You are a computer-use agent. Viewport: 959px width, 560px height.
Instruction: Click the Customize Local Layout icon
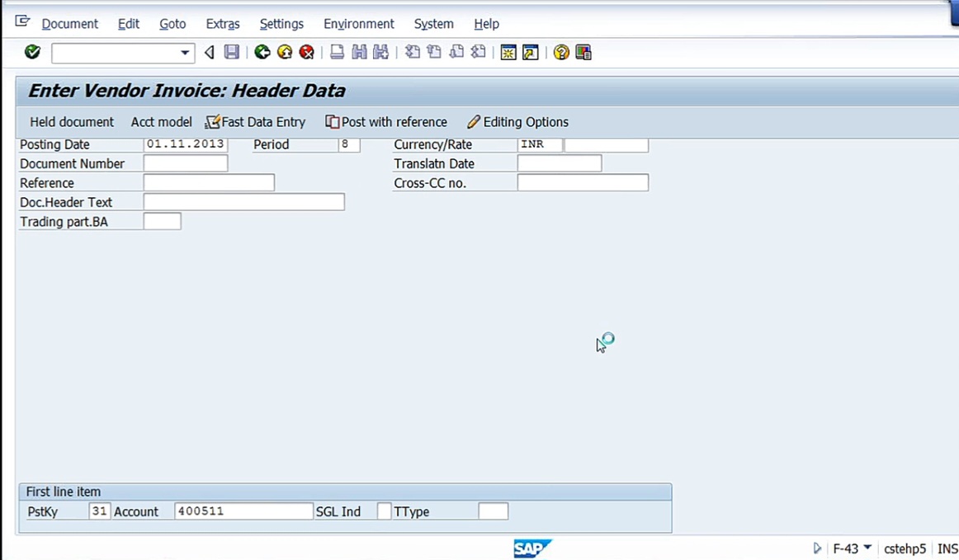click(x=583, y=53)
